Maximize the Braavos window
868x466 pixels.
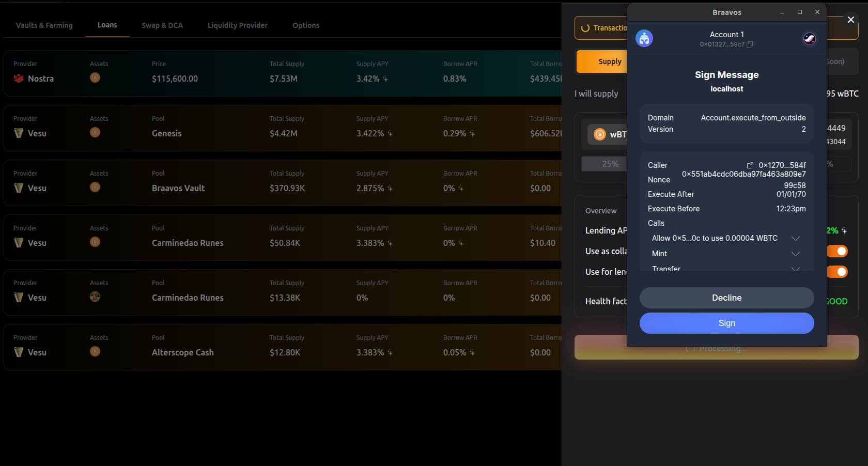click(800, 12)
